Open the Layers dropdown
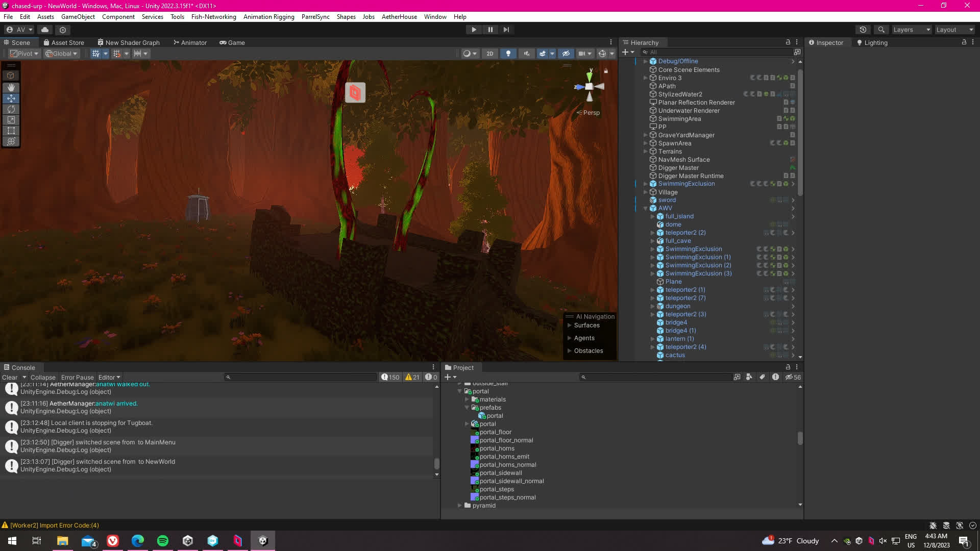Viewport: 980px width, 551px height. tap(912, 30)
